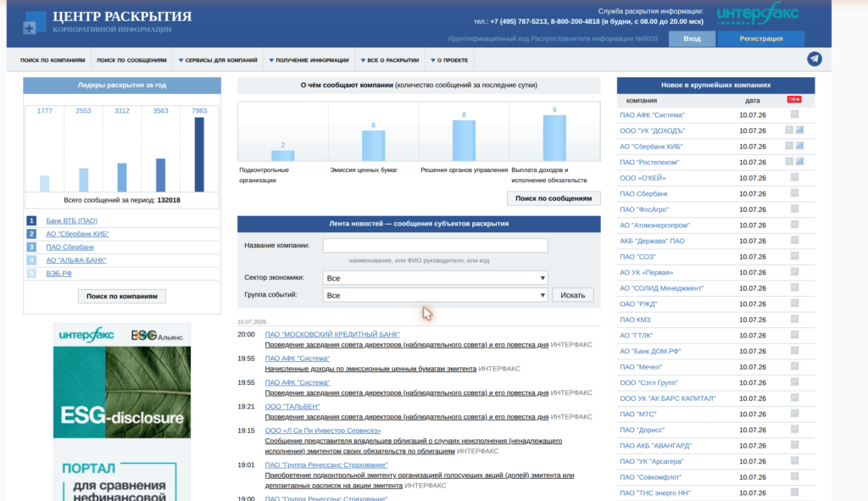The width and height of the screenshot is (868, 501).
Task: Open message icon for ПАО АФК "Система" row
Action: (794, 114)
